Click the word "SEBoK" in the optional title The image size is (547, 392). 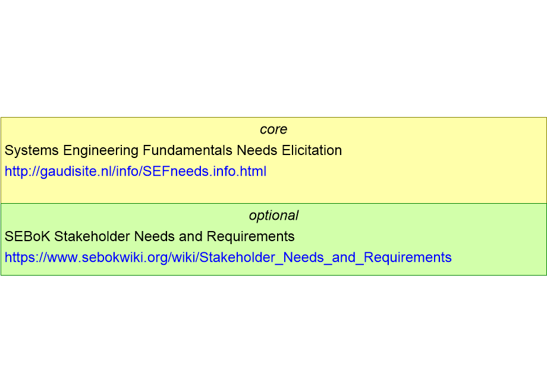pos(27,236)
